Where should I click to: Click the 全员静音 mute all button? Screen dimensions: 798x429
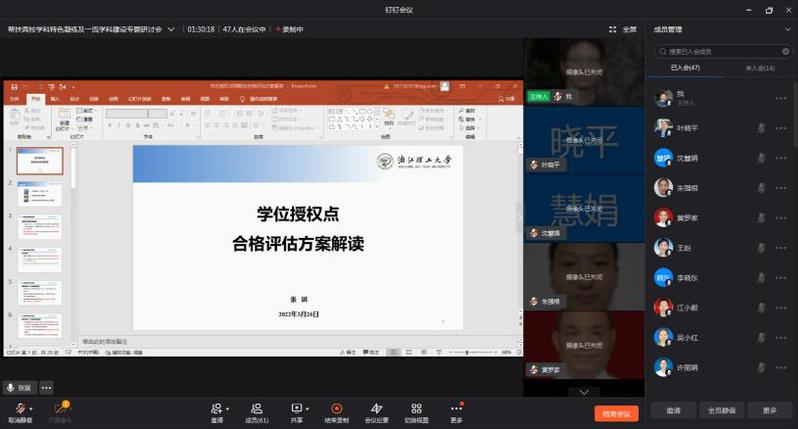721,410
